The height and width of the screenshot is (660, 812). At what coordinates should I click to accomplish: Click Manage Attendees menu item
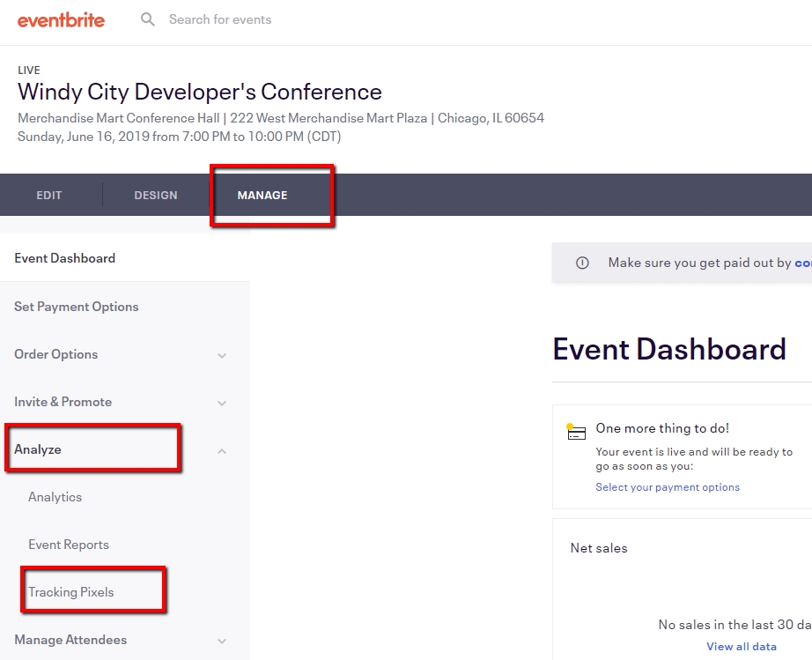coord(70,640)
